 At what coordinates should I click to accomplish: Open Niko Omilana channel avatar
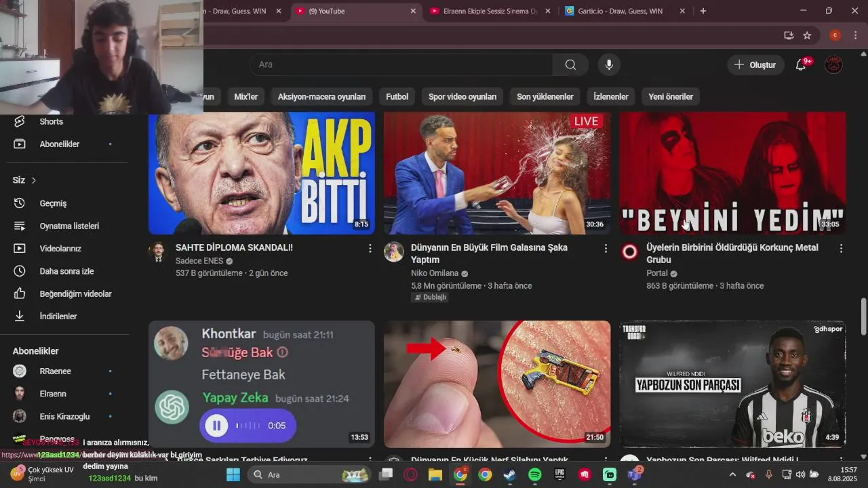[393, 252]
